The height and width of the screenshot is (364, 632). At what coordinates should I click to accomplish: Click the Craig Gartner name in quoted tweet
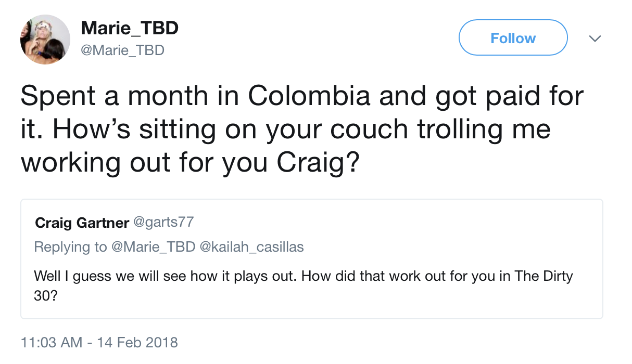click(x=82, y=223)
